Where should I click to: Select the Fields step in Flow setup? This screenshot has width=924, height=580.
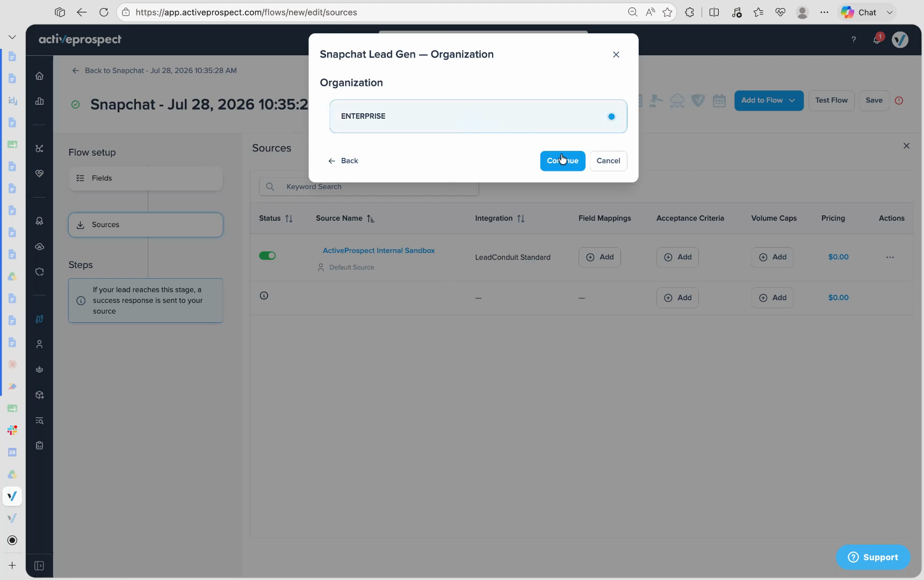point(146,178)
